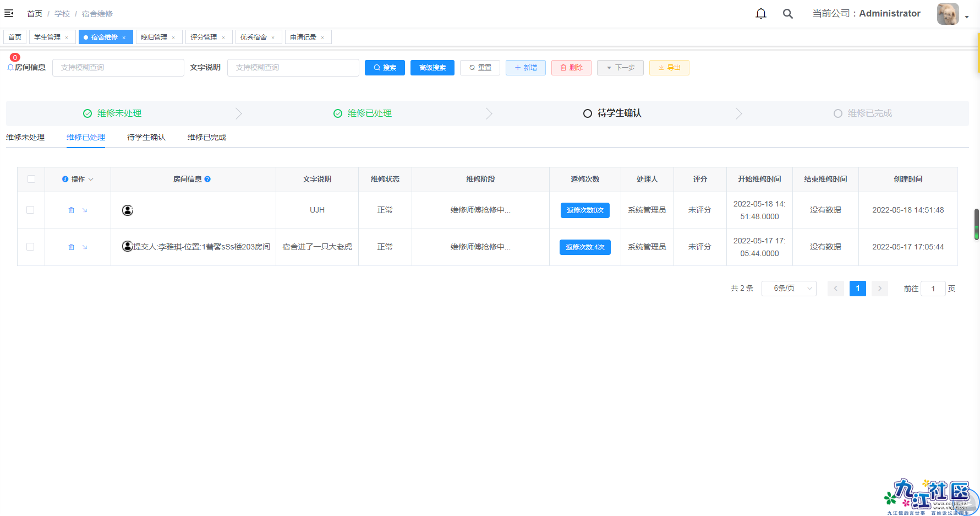Screen dimensions: 980x516
Task: Select the 维修已完成 status tab
Action: pos(206,137)
